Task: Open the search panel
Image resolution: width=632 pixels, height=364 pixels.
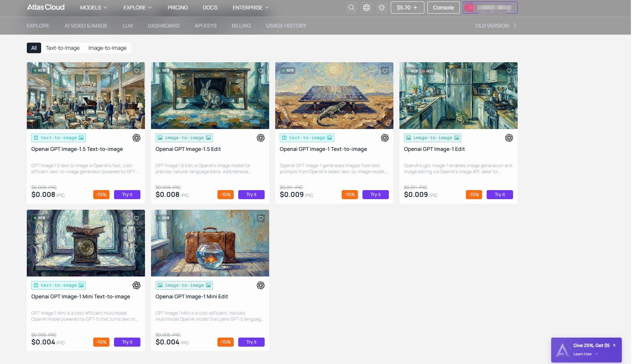Action: click(351, 8)
